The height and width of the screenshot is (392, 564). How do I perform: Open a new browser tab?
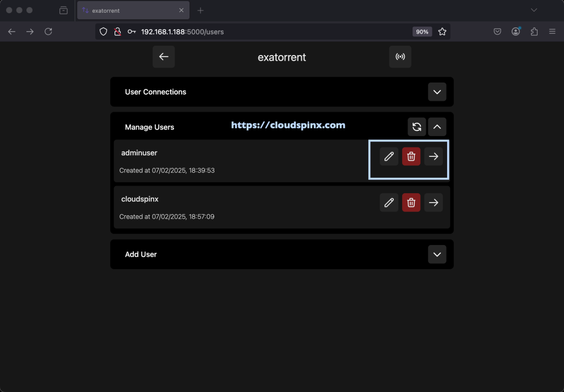pos(200,10)
